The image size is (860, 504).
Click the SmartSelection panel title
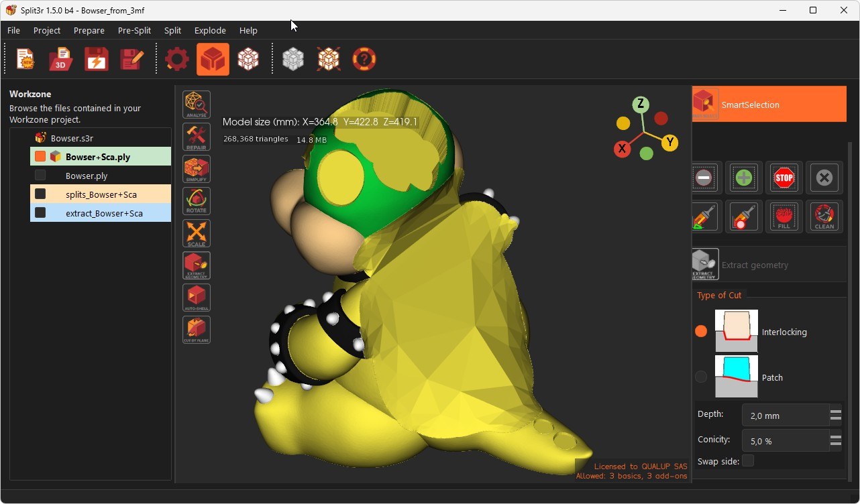click(750, 105)
